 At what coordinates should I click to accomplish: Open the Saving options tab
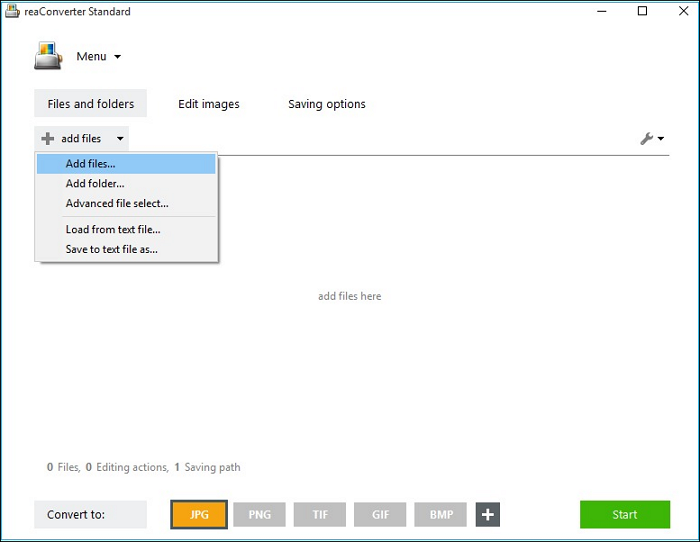point(327,104)
